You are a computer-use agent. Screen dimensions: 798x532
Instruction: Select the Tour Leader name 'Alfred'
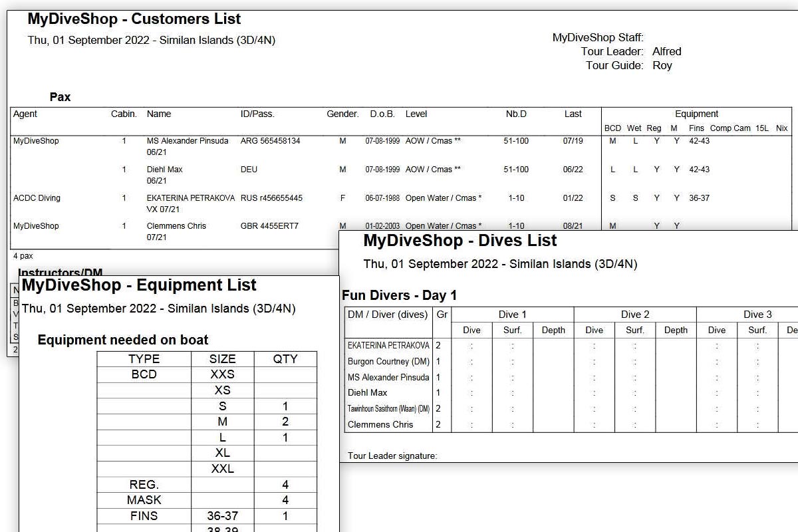click(x=666, y=51)
